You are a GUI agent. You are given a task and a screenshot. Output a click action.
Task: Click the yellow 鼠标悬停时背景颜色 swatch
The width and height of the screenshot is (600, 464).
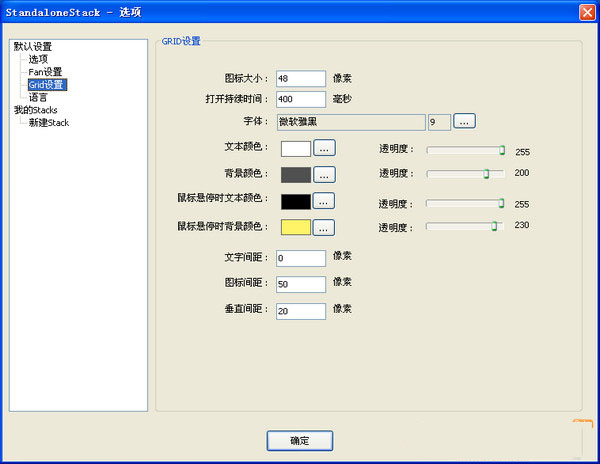click(x=296, y=227)
